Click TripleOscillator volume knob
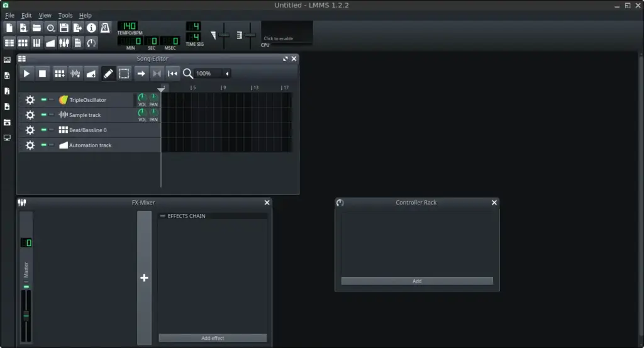Screen dimensions: 644x348 (142, 98)
